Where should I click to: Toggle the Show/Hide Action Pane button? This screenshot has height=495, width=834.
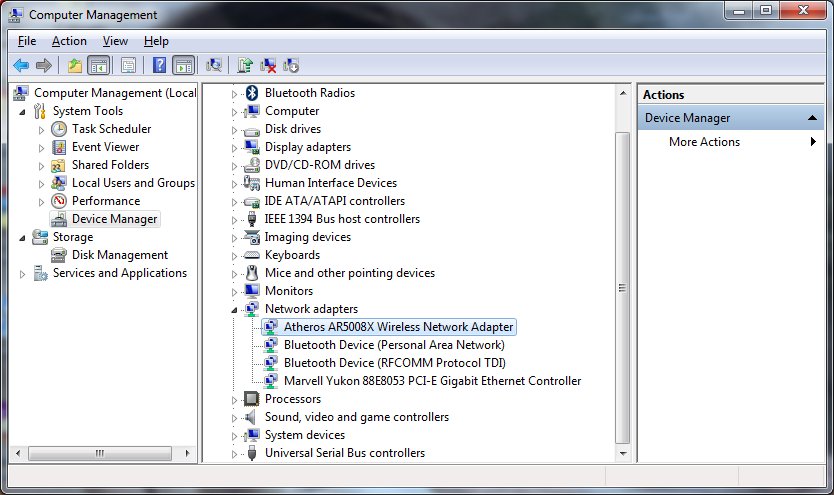click(x=184, y=65)
